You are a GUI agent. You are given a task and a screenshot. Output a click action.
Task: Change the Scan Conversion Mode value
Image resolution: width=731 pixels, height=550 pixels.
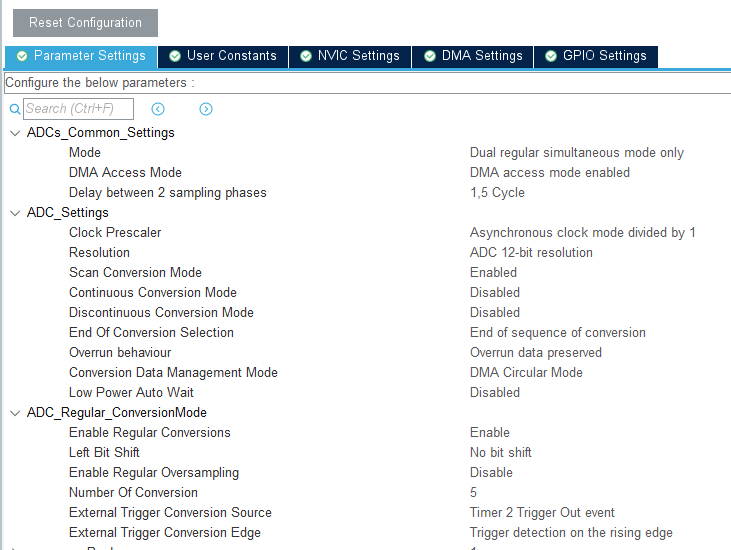click(x=493, y=272)
